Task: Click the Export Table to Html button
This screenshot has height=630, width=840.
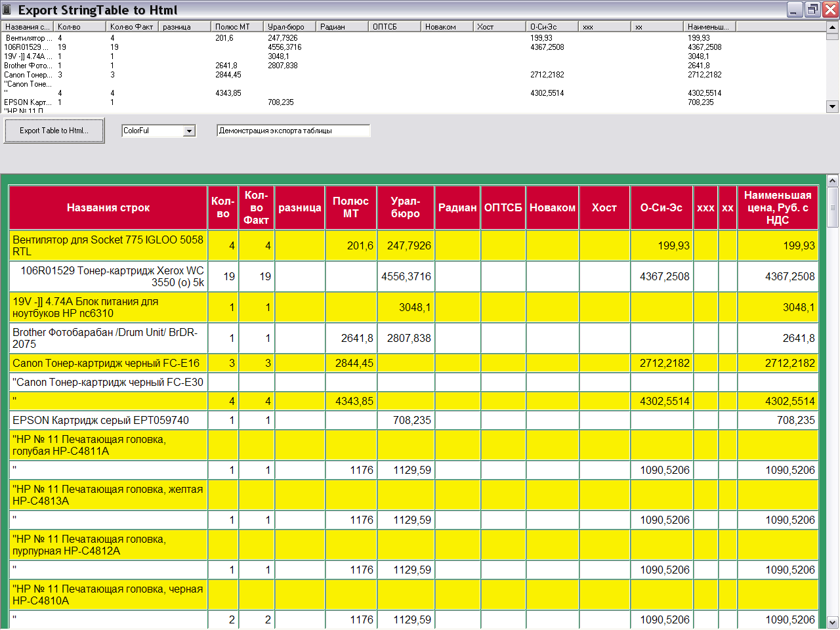Action: pos(54,131)
